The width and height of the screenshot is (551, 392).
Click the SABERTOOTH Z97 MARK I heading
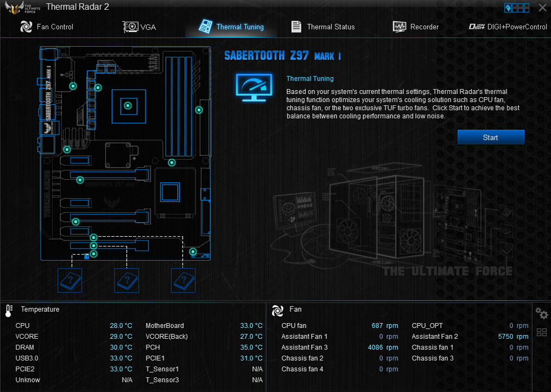[283, 55]
